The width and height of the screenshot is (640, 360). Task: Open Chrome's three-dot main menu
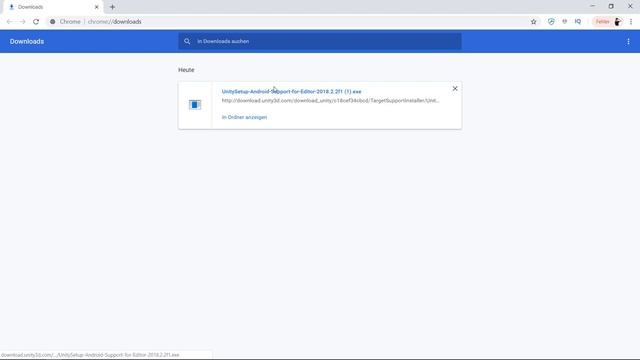(631, 22)
